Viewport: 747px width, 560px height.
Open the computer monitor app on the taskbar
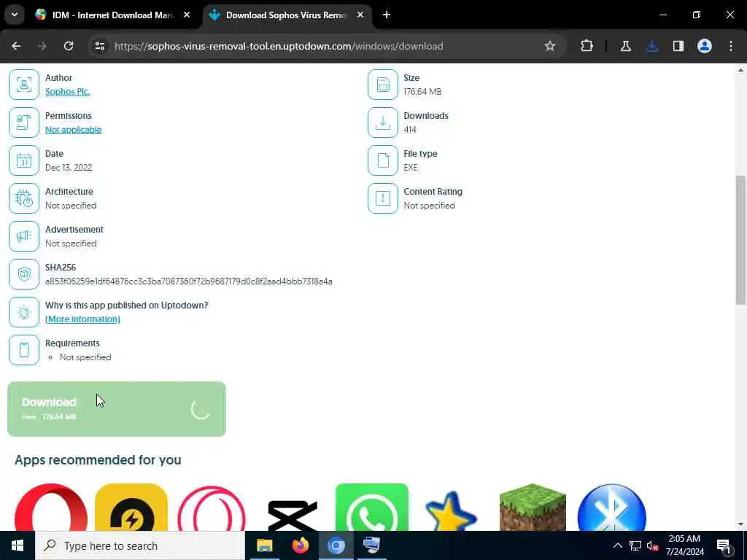[371, 545]
